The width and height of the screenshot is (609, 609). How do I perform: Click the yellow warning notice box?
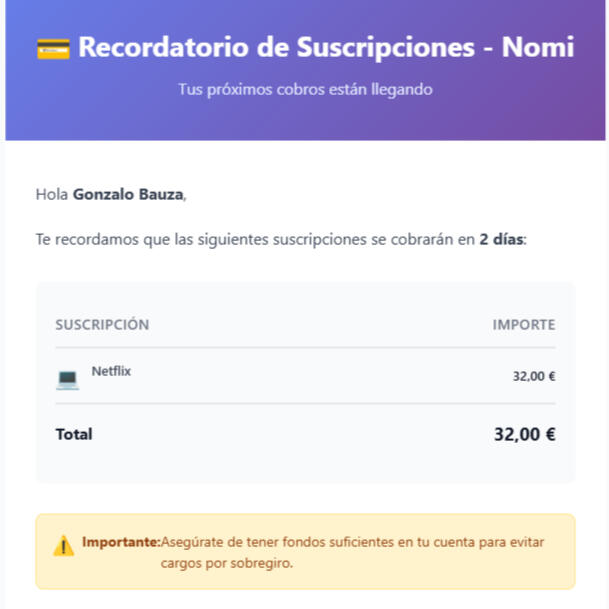coord(305,552)
